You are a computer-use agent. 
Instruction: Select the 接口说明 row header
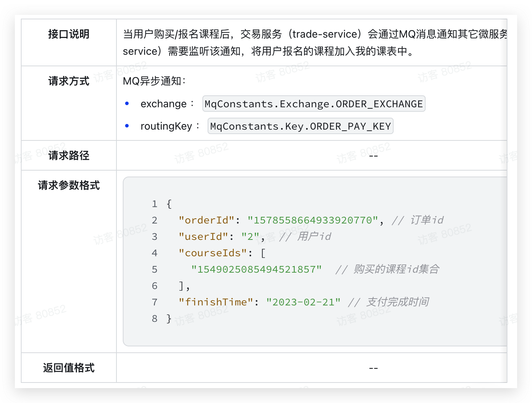tap(69, 34)
